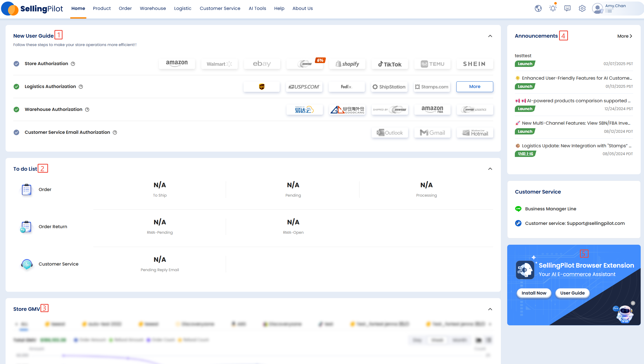The height and width of the screenshot is (364, 644).
Task: Close the floating robot assistant
Action: pyautogui.click(x=633, y=303)
